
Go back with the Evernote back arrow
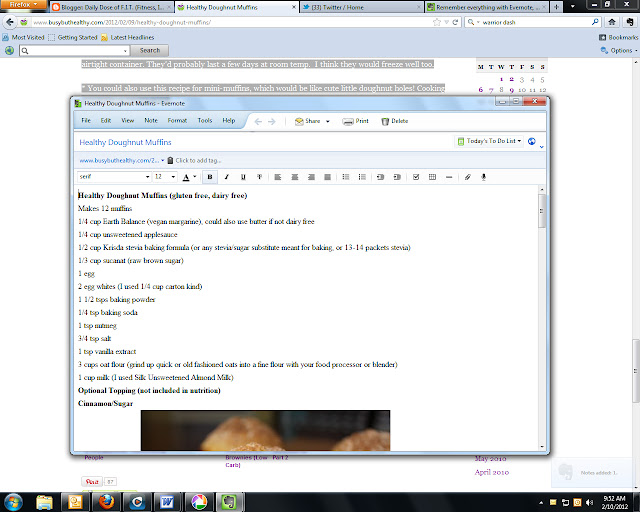(x=258, y=121)
